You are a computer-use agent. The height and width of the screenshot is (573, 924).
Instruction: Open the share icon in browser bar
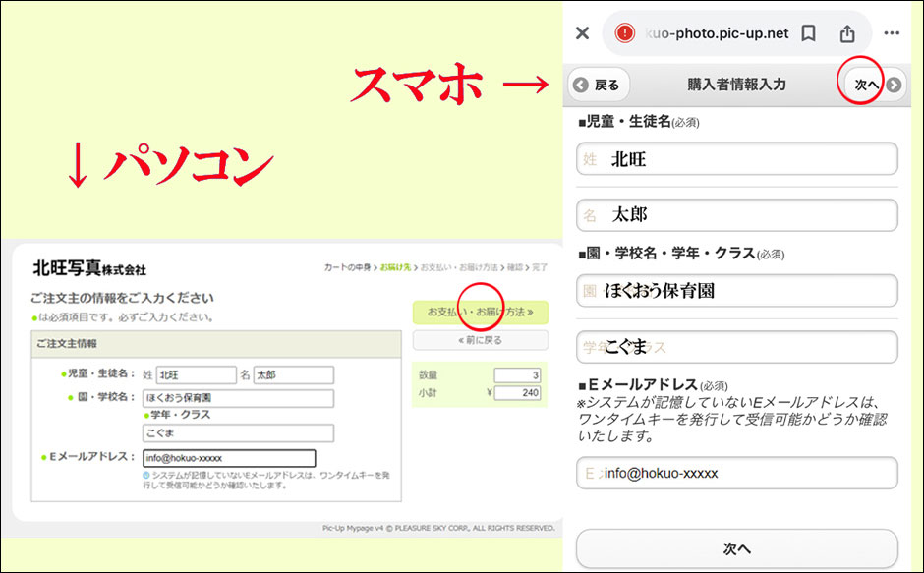[x=847, y=33]
